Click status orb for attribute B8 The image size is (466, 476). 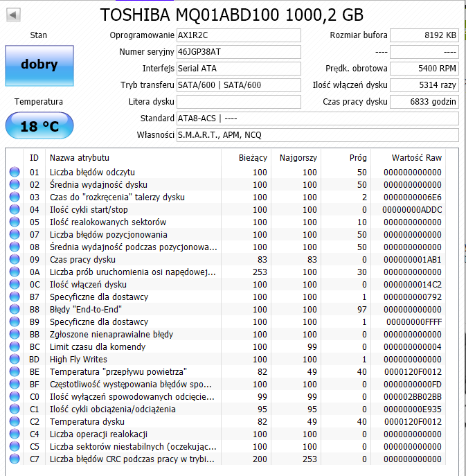click(x=15, y=309)
